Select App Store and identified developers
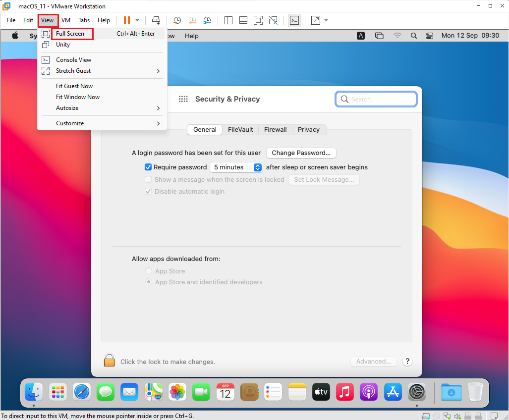This screenshot has height=420, width=509. (x=148, y=282)
